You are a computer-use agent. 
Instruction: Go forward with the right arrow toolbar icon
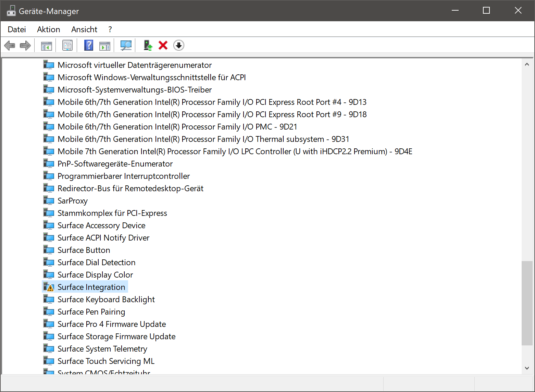[x=25, y=45]
